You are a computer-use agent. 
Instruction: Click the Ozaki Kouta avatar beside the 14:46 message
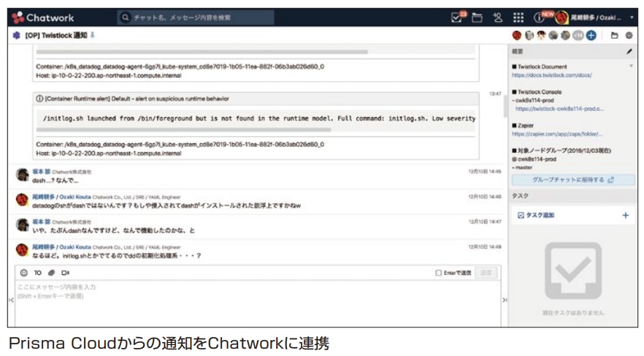click(22, 200)
